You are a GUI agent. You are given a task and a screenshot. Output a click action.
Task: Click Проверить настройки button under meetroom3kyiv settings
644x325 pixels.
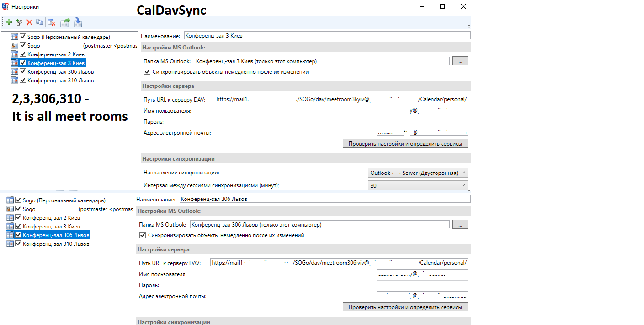click(x=405, y=143)
